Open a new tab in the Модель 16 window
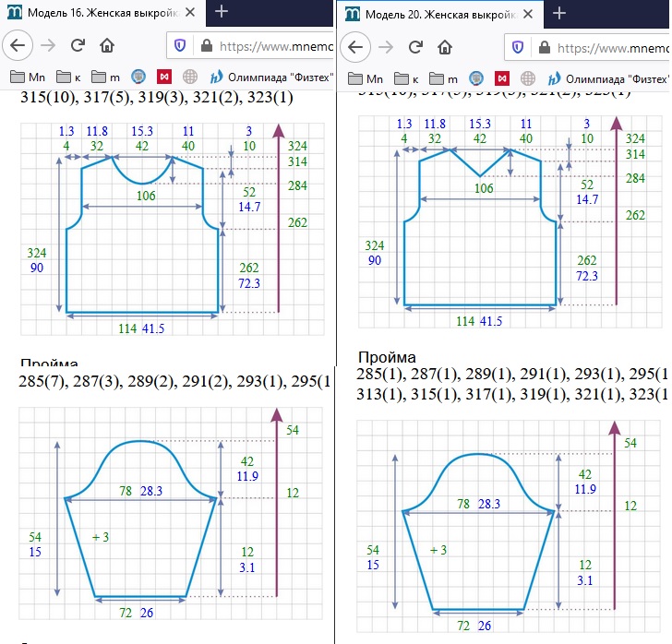This screenshot has height=644, width=672. point(222,12)
